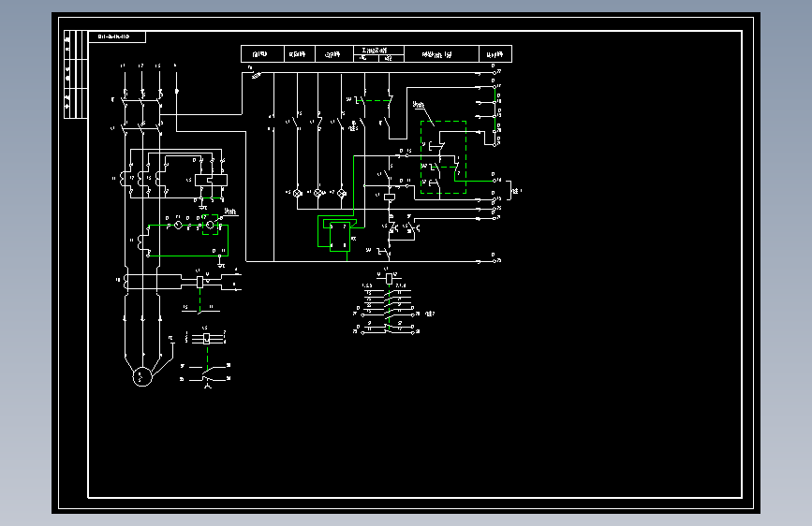Screen dimensions: 812x526
Task: Click the drawing number box in top-left corner
Action: pyautogui.click(x=117, y=37)
